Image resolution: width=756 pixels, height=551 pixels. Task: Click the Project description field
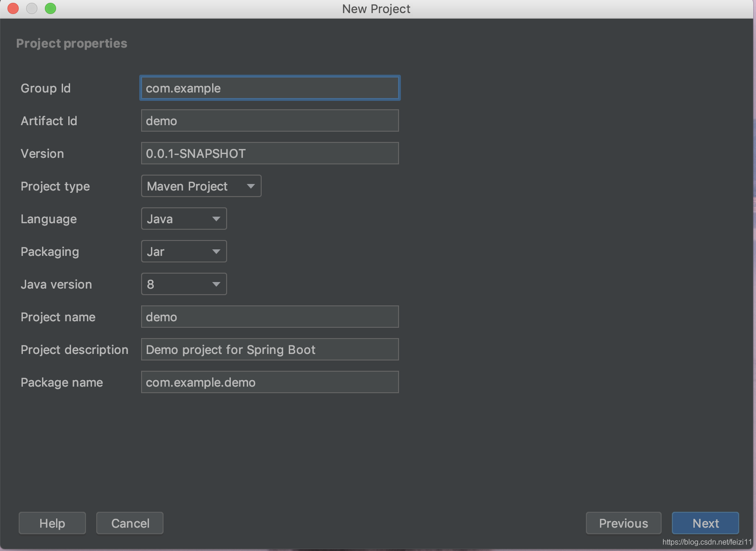[x=270, y=349]
